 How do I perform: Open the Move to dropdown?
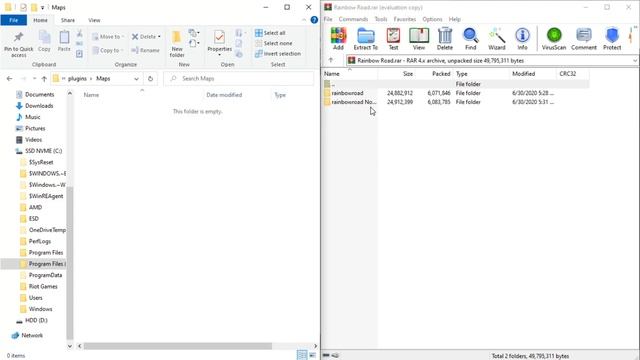[x=108, y=37]
